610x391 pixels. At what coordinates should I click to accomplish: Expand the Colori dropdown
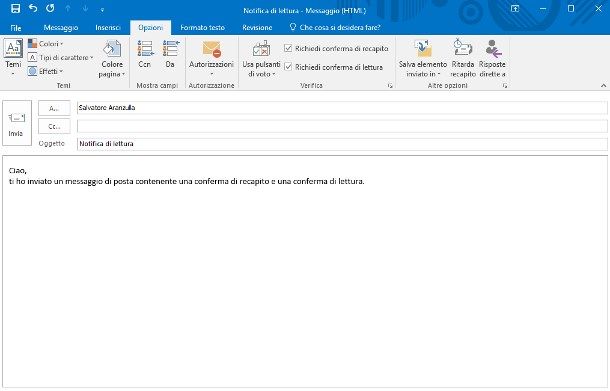click(46, 44)
